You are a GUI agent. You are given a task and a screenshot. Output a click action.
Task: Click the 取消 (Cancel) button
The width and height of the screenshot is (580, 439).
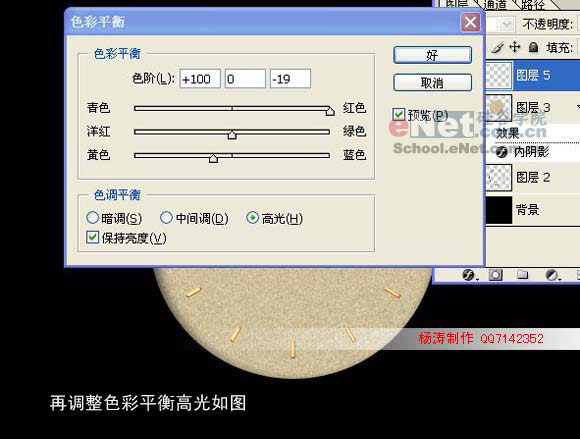pos(432,82)
